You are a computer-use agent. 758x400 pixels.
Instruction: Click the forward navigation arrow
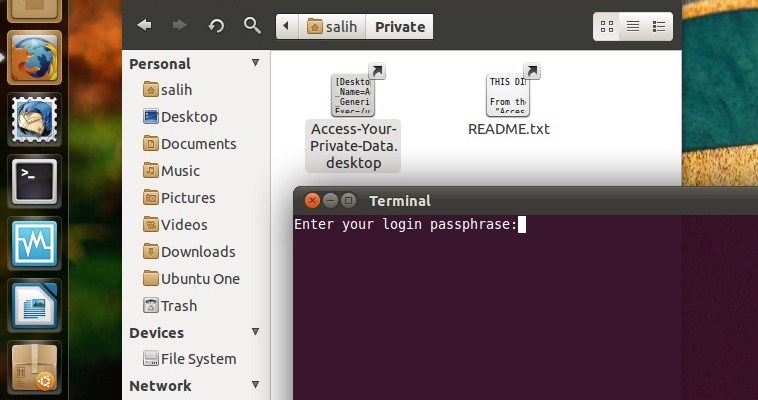[180, 26]
